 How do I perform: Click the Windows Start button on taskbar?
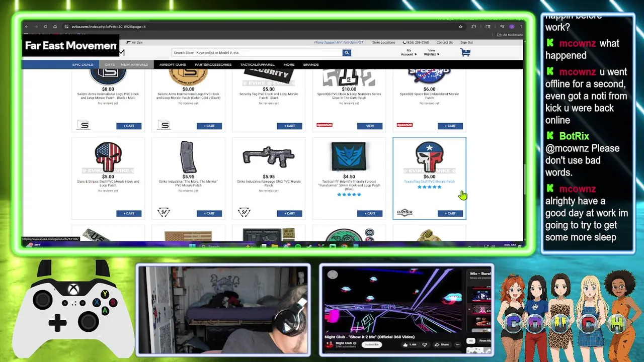click(191, 246)
